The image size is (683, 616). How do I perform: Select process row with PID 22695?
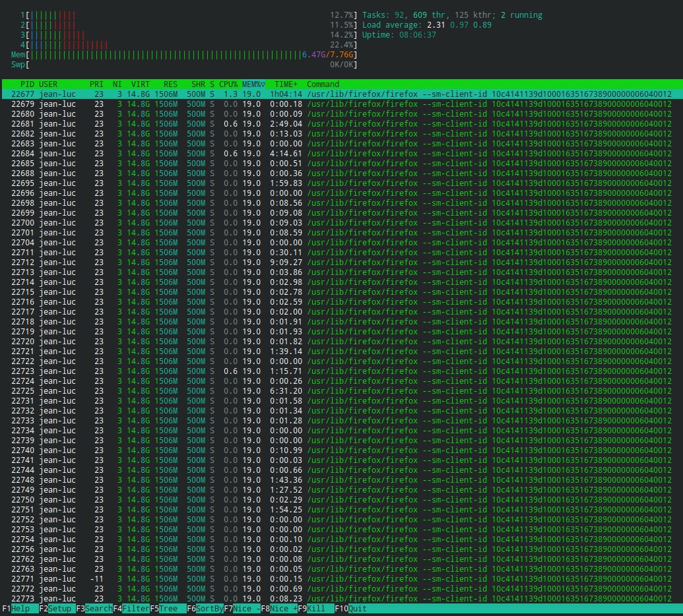point(342,183)
